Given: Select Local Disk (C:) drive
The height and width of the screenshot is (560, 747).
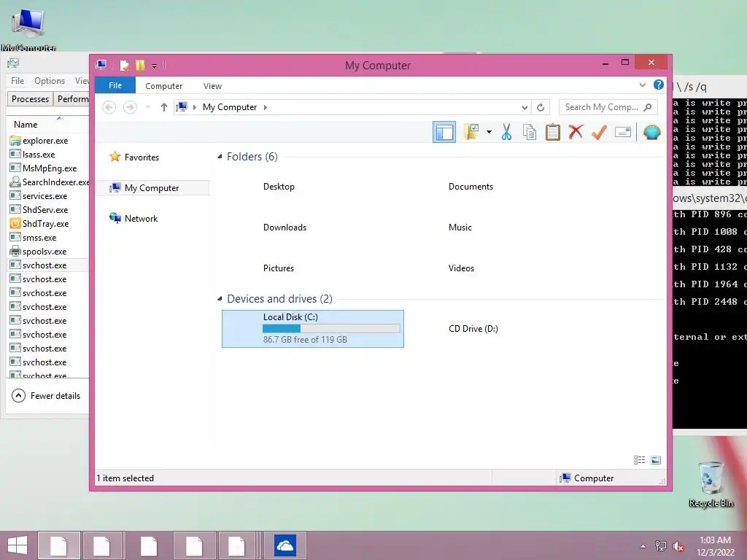Looking at the screenshot, I should (312, 329).
